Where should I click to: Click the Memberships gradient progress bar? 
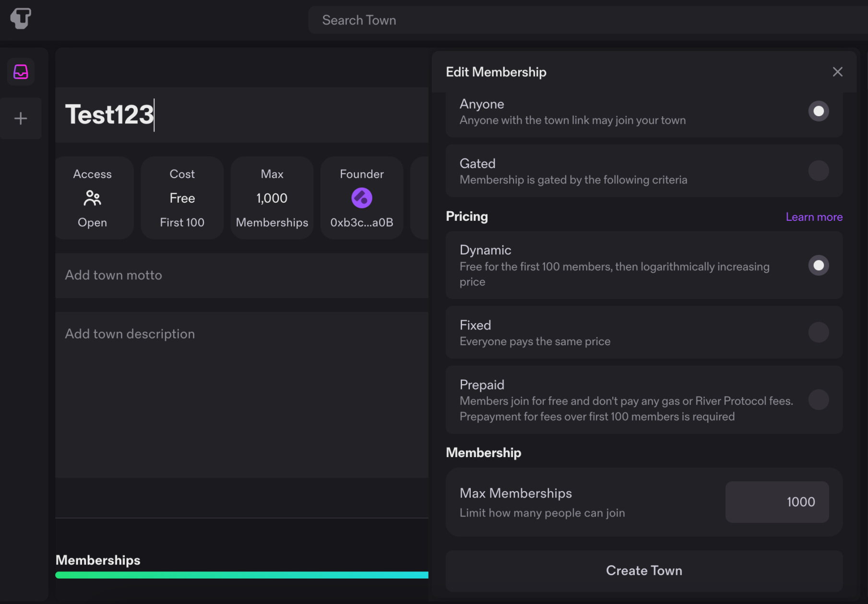click(x=242, y=575)
